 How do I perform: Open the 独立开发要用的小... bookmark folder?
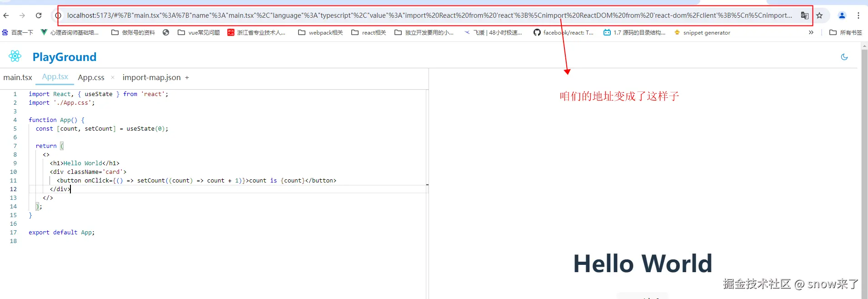pyautogui.click(x=424, y=32)
